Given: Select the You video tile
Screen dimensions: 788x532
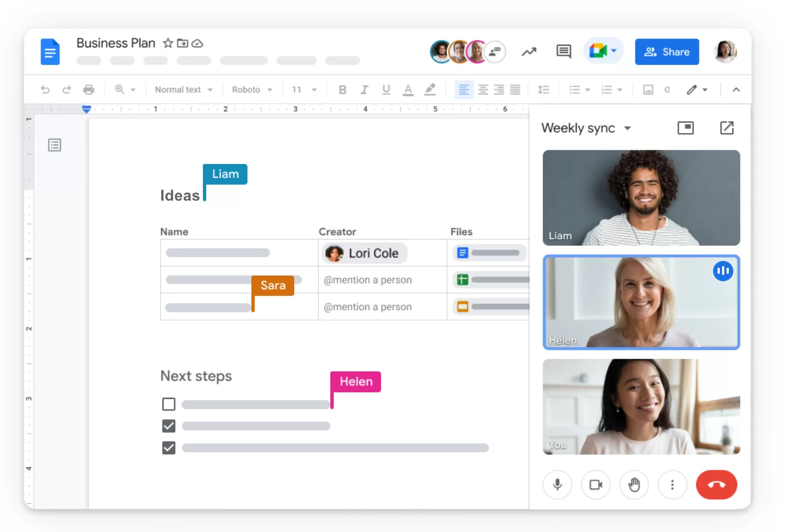Looking at the screenshot, I should (x=641, y=407).
